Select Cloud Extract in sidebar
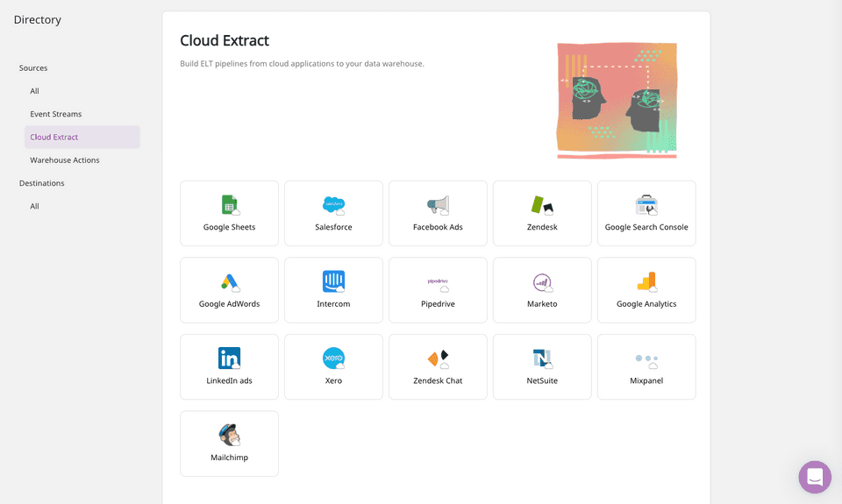This screenshot has width=842, height=504. [x=54, y=137]
